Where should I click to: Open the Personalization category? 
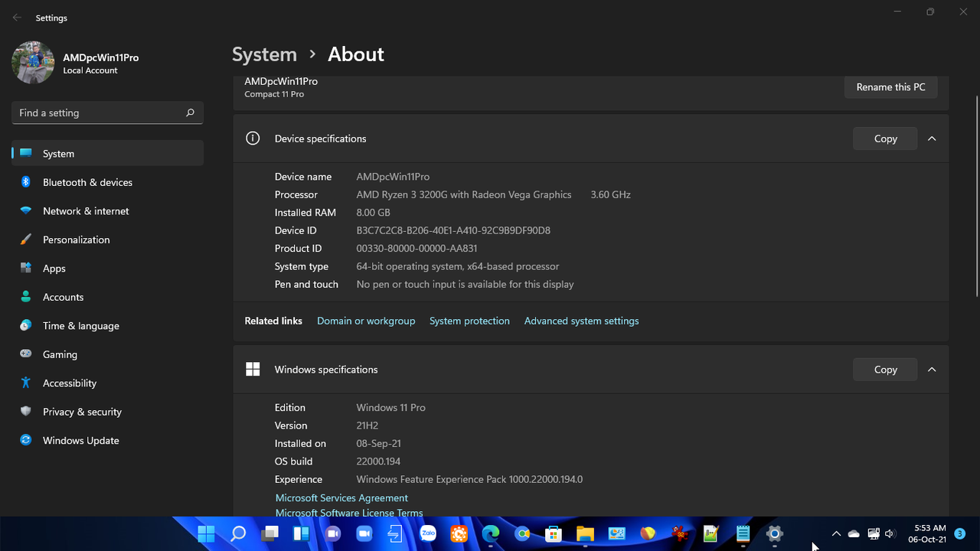pos(107,240)
